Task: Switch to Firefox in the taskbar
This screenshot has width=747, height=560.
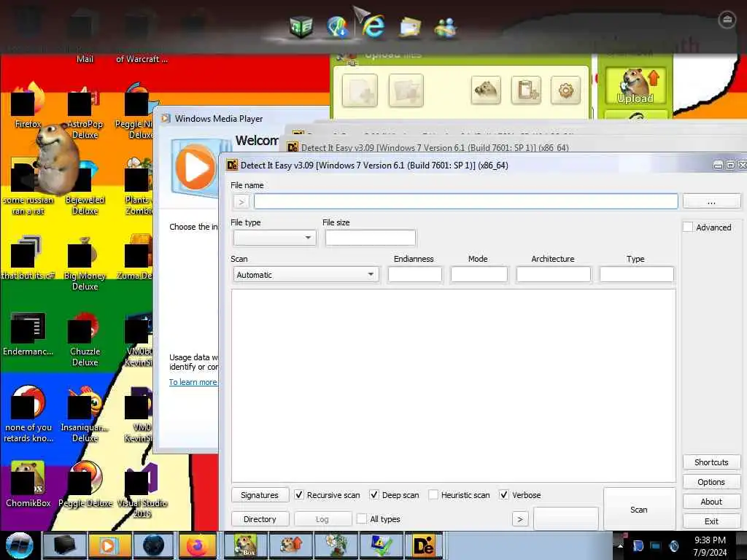Action: pyautogui.click(x=198, y=545)
